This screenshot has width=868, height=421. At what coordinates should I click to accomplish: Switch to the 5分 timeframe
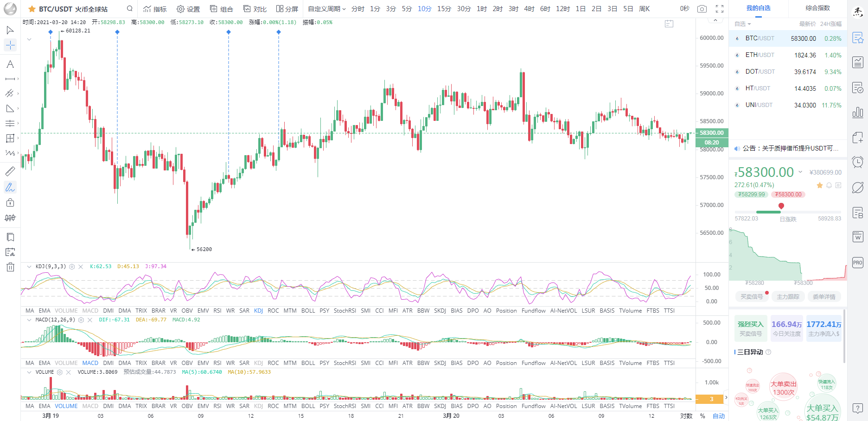pyautogui.click(x=407, y=9)
